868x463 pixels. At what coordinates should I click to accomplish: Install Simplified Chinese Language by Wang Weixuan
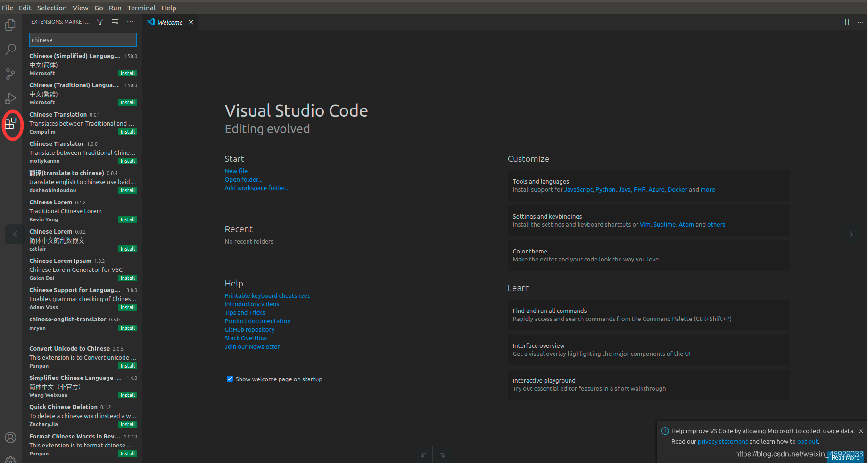click(128, 395)
